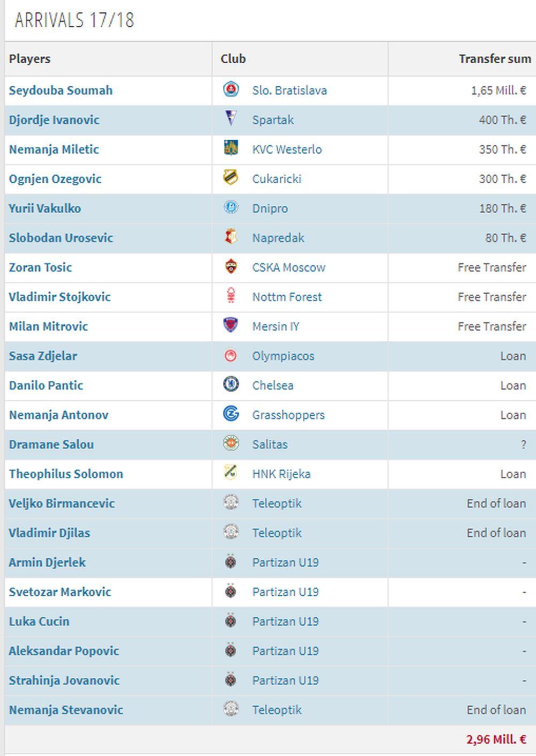Open Danilo Pantic player page

point(46,385)
